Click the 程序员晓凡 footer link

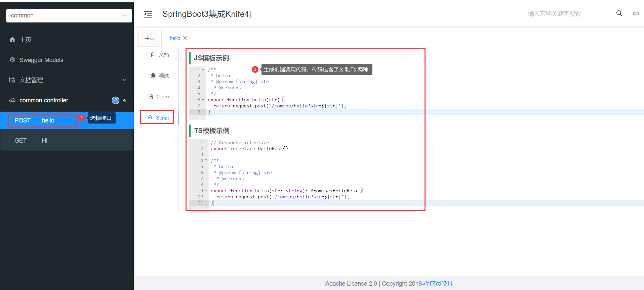click(x=438, y=284)
